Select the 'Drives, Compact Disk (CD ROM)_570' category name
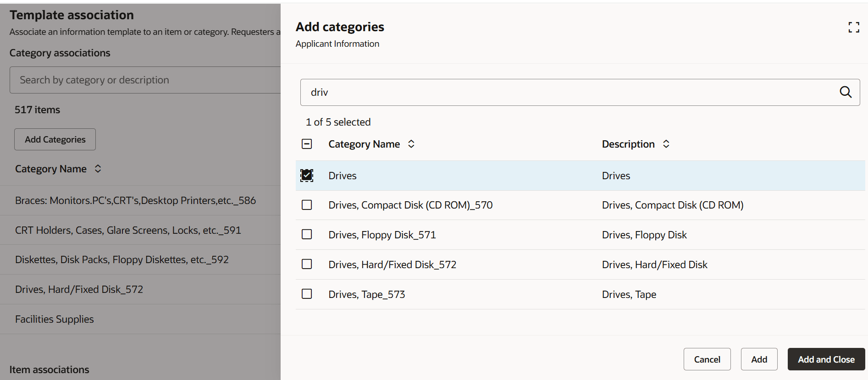The width and height of the screenshot is (868, 380). [410, 205]
